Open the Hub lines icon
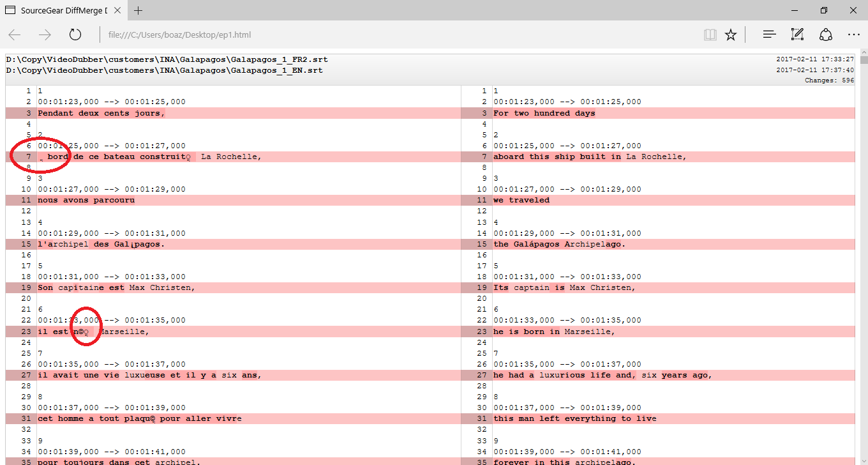The height and width of the screenshot is (465, 868). 770,34
